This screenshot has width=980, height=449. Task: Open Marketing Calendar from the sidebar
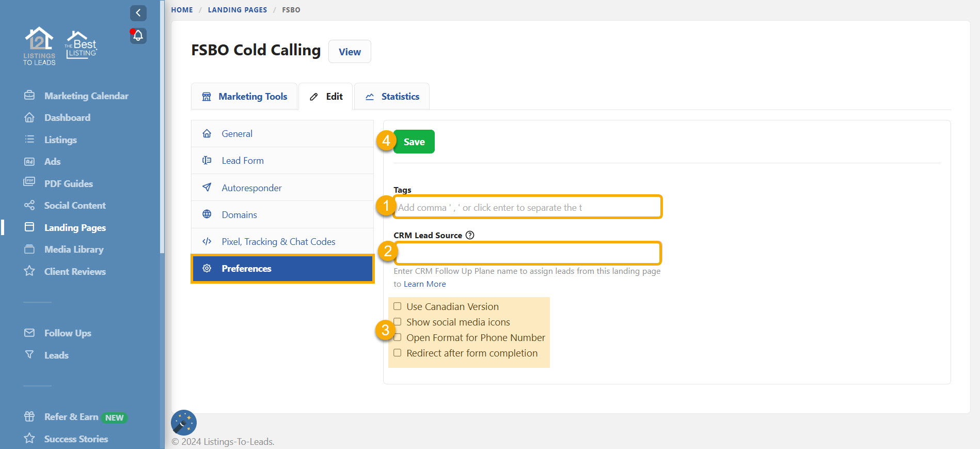click(86, 96)
